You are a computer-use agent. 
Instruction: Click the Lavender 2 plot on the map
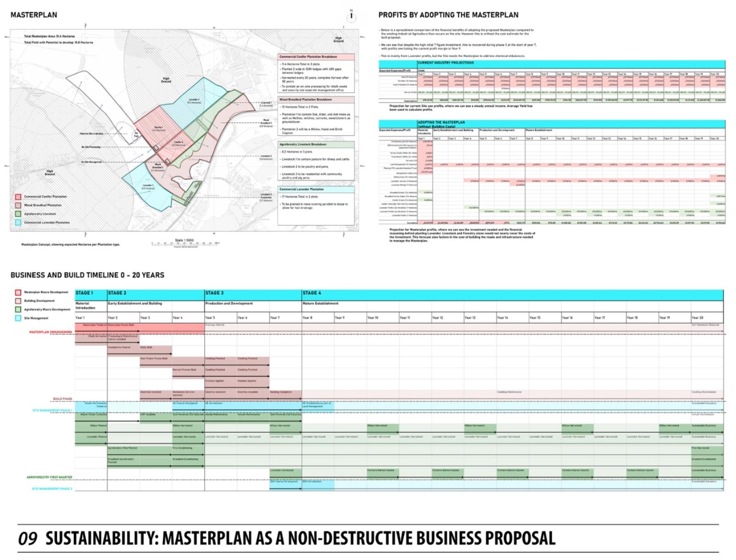148,187
